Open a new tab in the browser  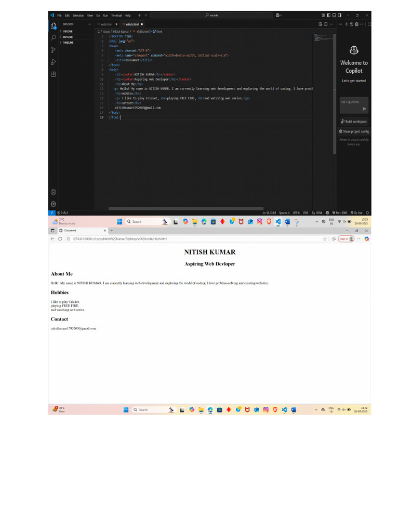(x=112, y=230)
